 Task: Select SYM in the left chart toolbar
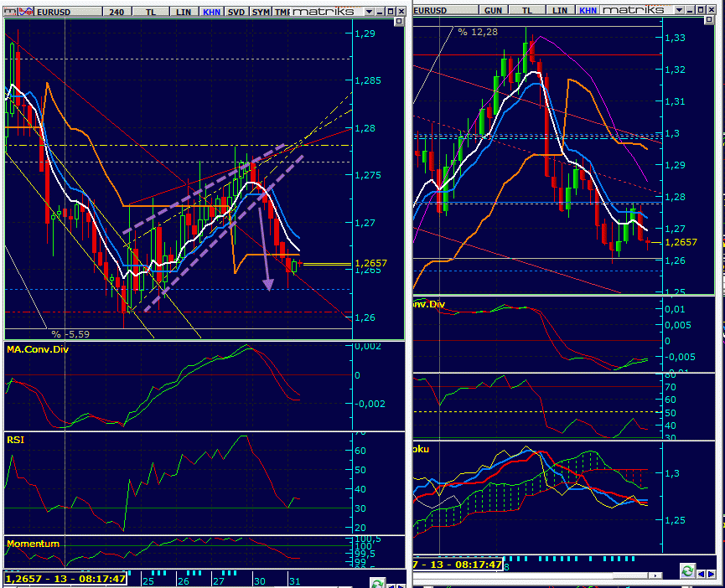[262, 11]
